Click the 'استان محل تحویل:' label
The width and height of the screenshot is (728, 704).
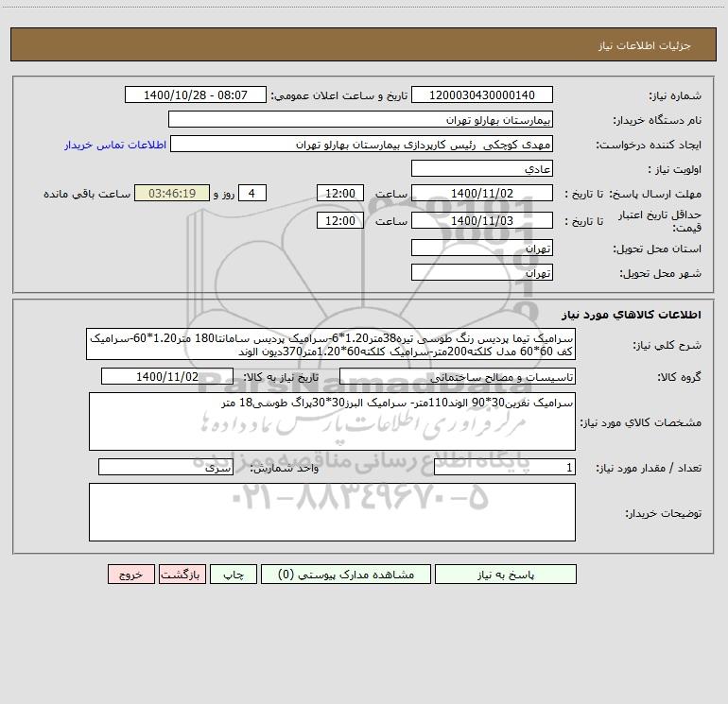(x=657, y=249)
